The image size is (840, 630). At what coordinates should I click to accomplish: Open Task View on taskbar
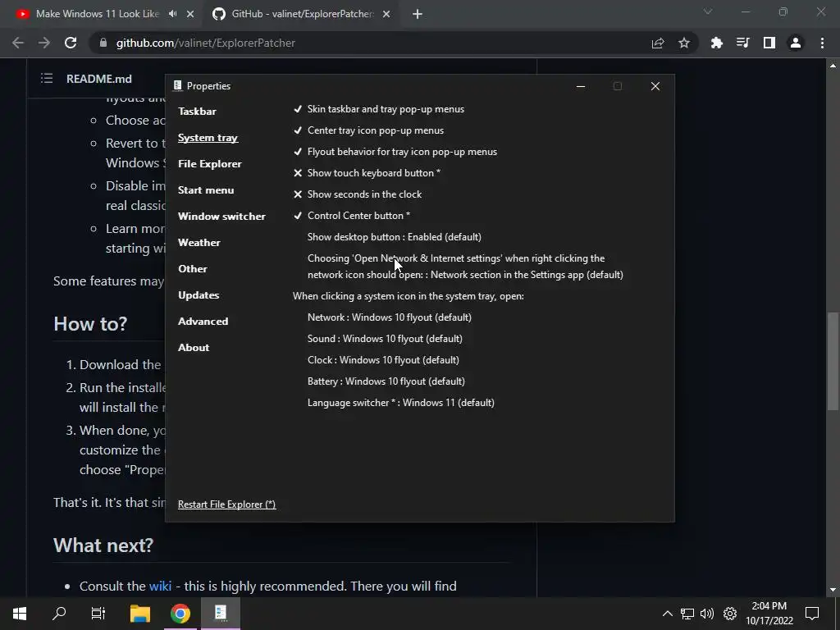[98, 614]
